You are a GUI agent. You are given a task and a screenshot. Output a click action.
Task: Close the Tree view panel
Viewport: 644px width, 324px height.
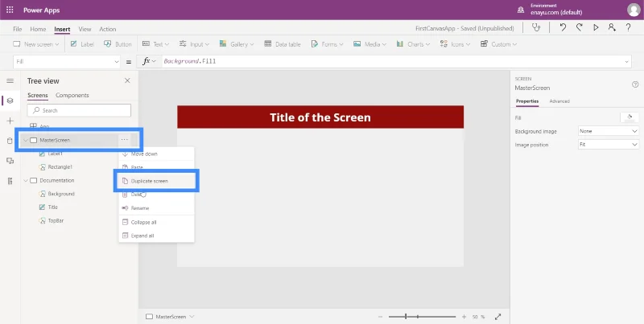pyautogui.click(x=127, y=80)
